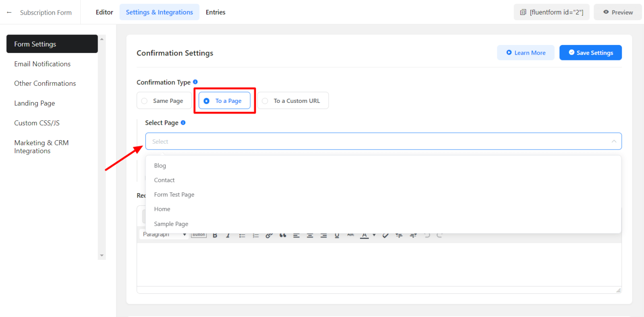Apply strikethrough formatting
This screenshot has height=317, width=644.
(350, 234)
